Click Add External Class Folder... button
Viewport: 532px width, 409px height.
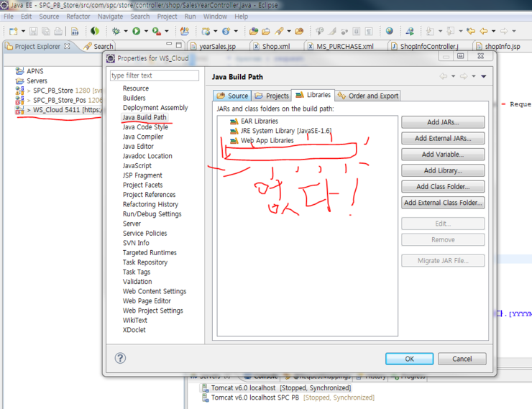pos(443,203)
